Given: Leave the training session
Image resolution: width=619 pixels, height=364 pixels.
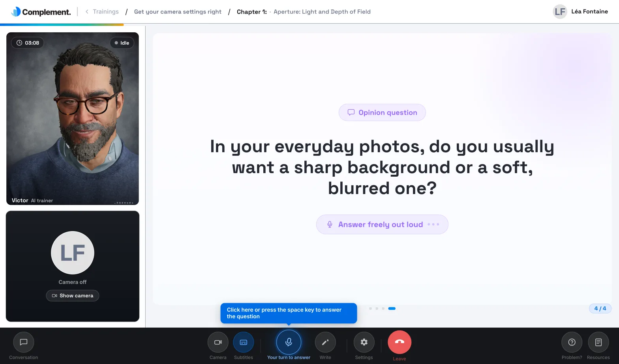Looking at the screenshot, I should click(x=400, y=342).
